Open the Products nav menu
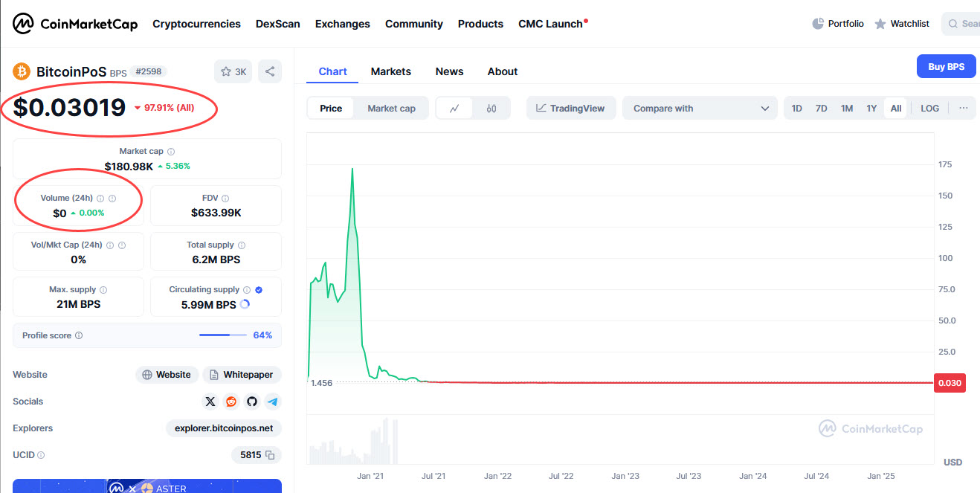The width and height of the screenshot is (980, 493). pyautogui.click(x=480, y=24)
